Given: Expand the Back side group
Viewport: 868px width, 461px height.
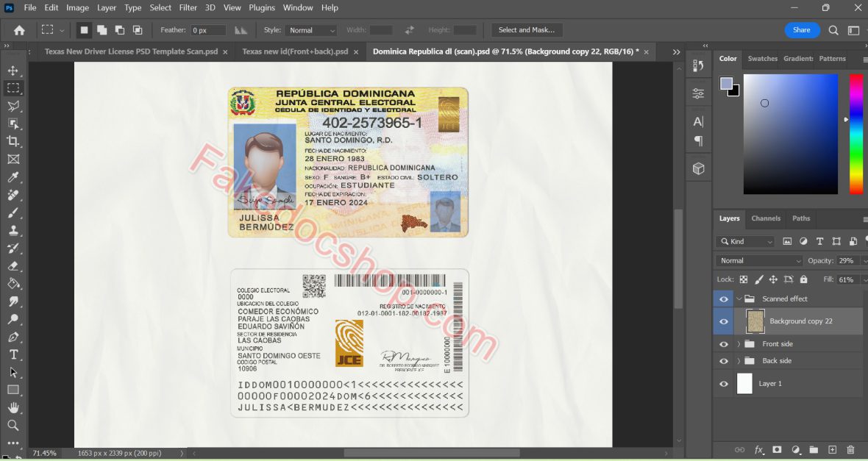Looking at the screenshot, I should point(739,361).
